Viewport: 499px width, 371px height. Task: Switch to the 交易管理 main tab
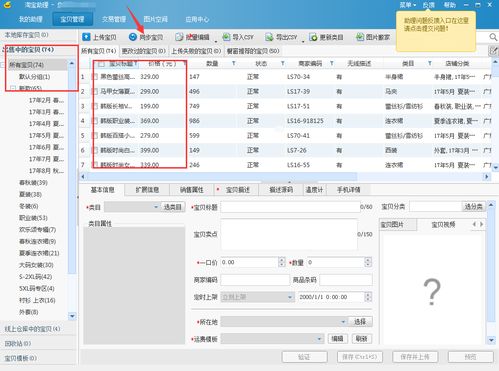coord(114,19)
